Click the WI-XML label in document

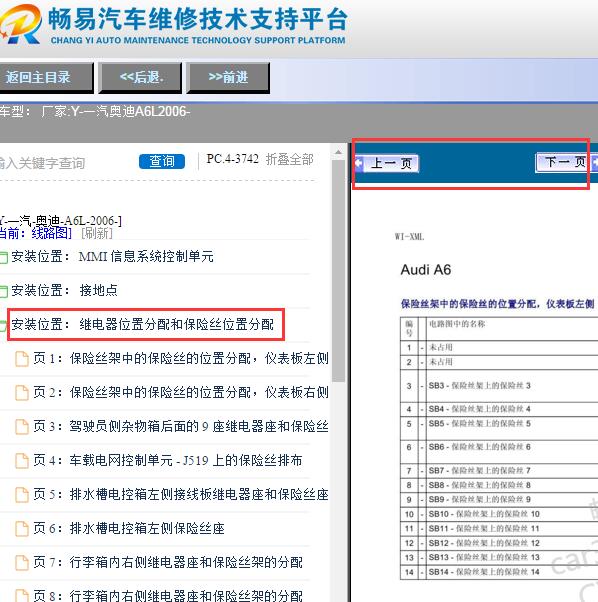coord(409,236)
